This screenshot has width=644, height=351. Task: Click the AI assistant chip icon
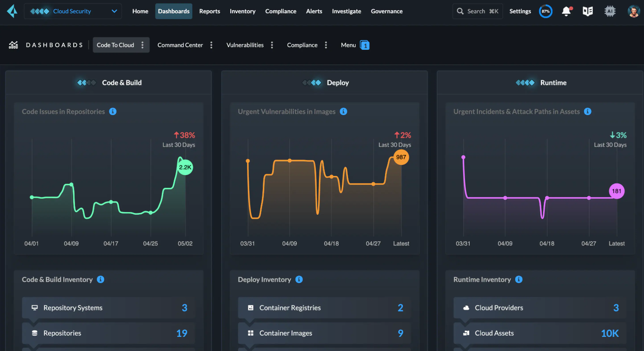click(x=610, y=11)
